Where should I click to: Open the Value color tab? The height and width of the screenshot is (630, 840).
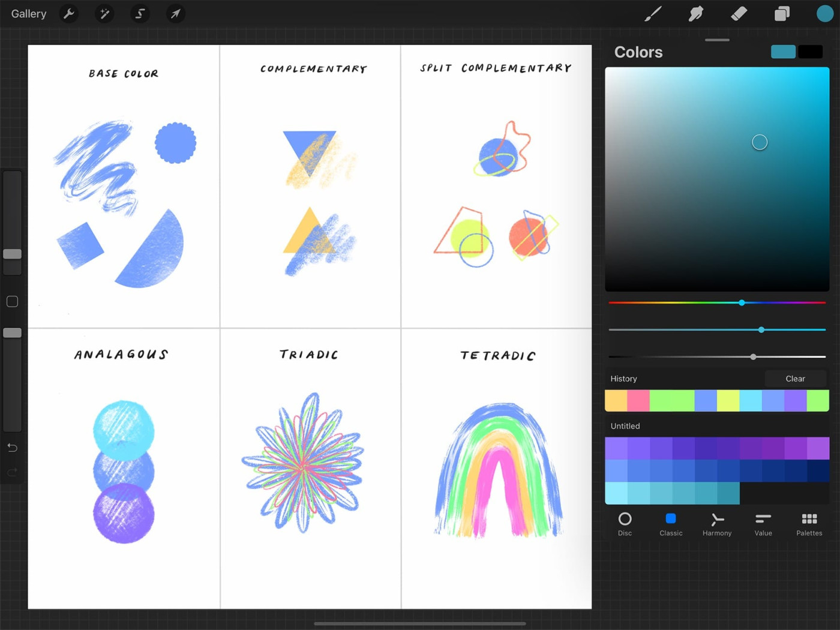click(x=763, y=524)
